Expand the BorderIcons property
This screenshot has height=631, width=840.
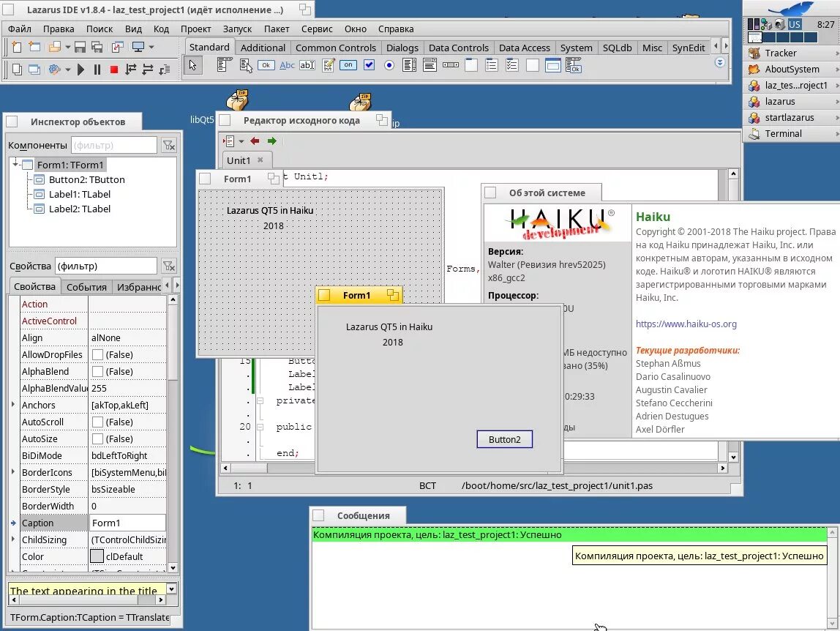coord(13,471)
